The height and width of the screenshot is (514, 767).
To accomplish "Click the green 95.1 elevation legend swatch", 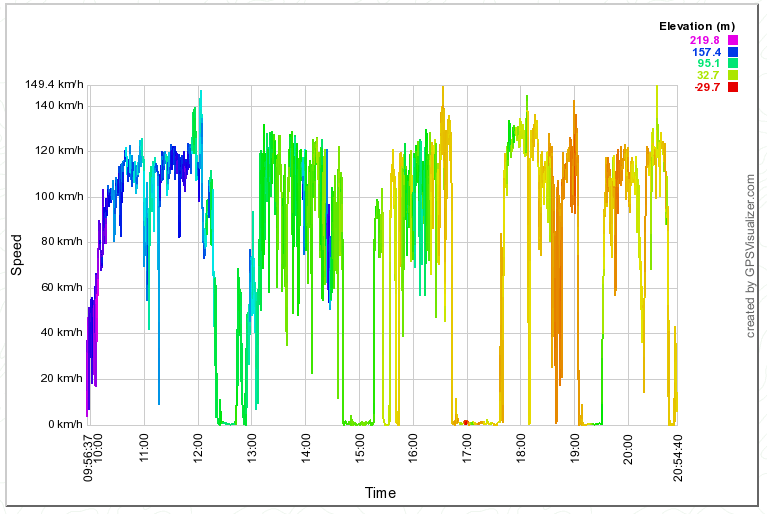I will tap(733, 64).
